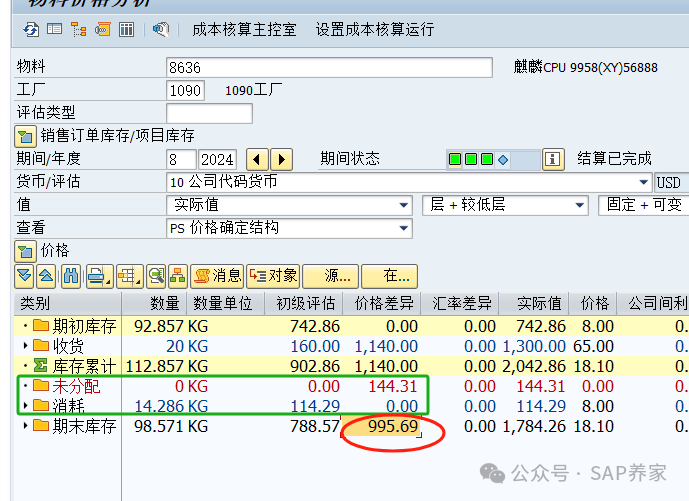Click the period status information icon
The height and width of the screenshot is (501, 689).
click(553, 159)
